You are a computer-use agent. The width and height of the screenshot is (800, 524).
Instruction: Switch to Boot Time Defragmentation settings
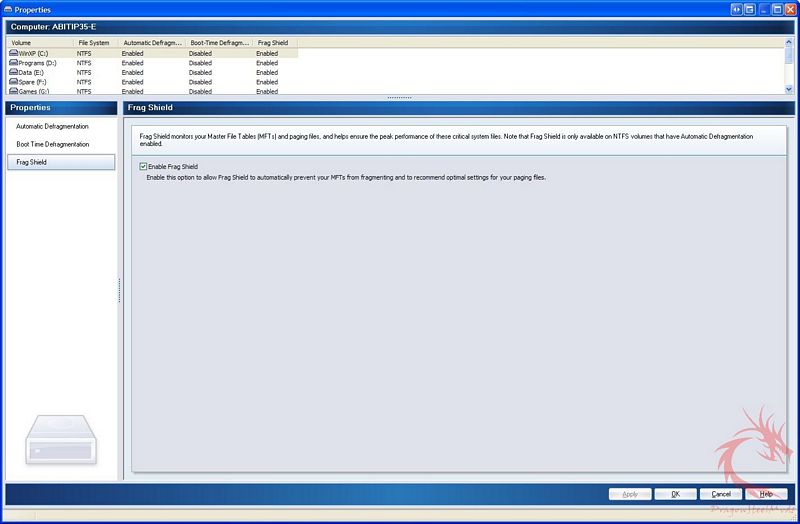[52, 144]
